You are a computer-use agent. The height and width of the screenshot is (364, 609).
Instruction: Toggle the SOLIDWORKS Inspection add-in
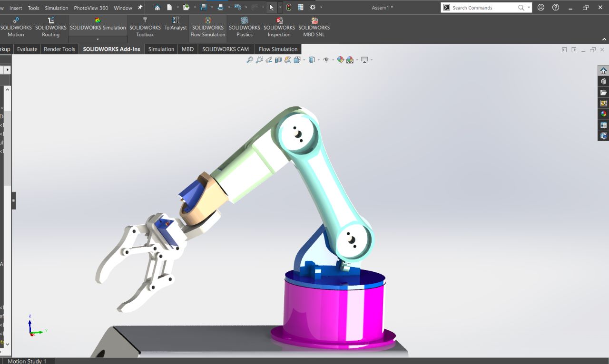coord(279,28)
